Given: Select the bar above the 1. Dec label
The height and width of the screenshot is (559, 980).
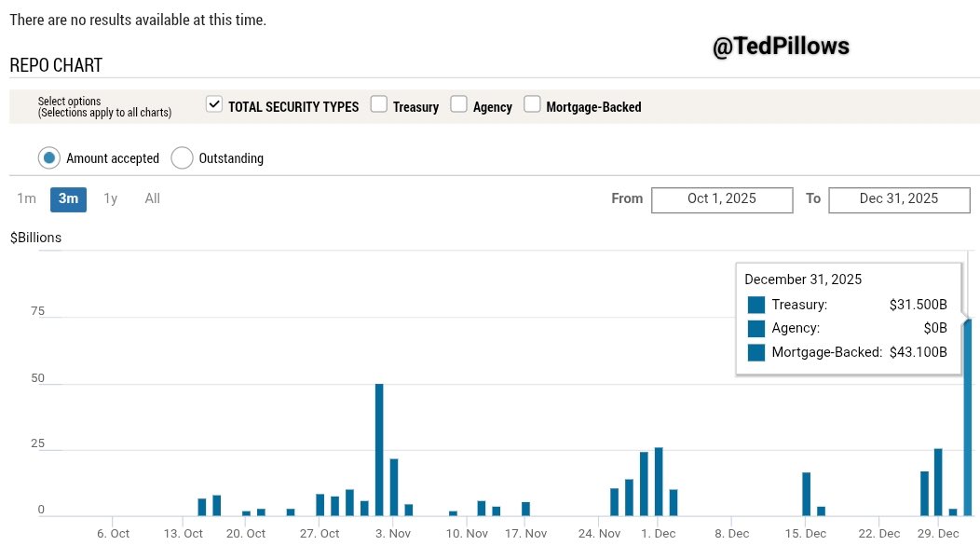Looking at the screenshot, I should pos(658,475).
